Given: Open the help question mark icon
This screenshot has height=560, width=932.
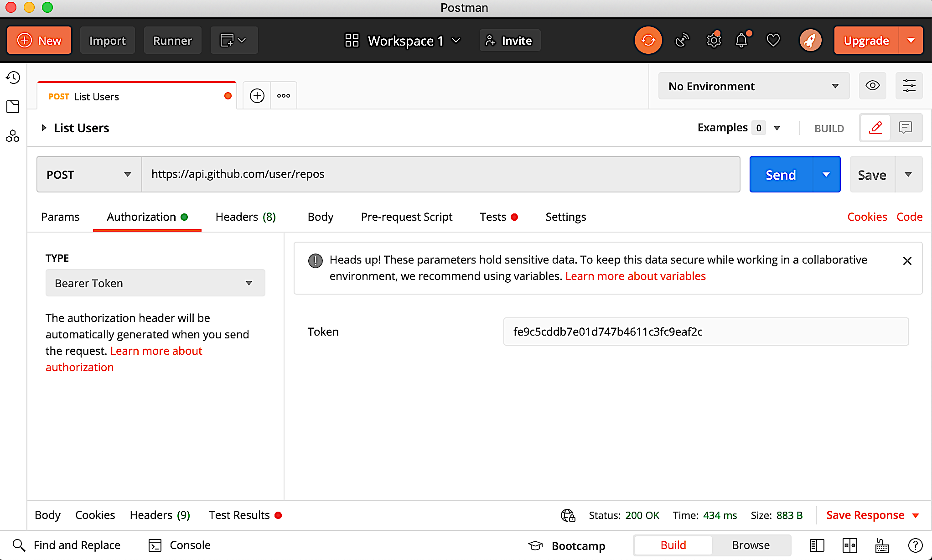Looking at the screenshot, I should click(915, 545).
